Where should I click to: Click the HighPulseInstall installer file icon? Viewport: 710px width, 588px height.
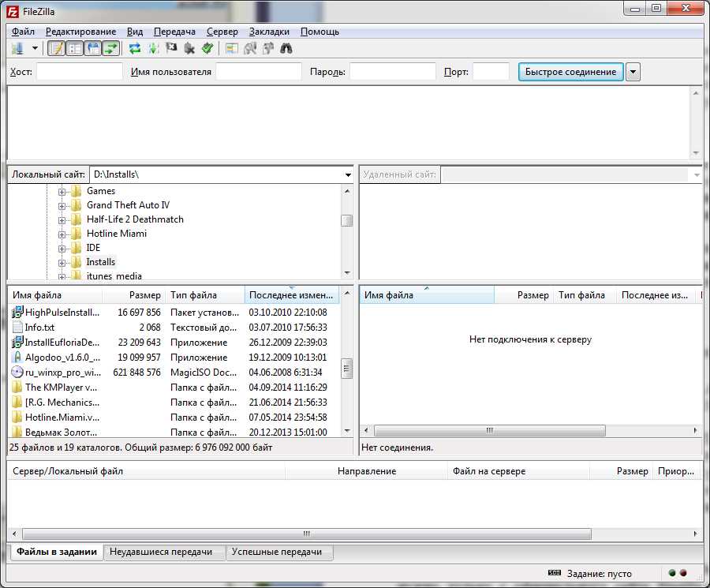point(17,312)
